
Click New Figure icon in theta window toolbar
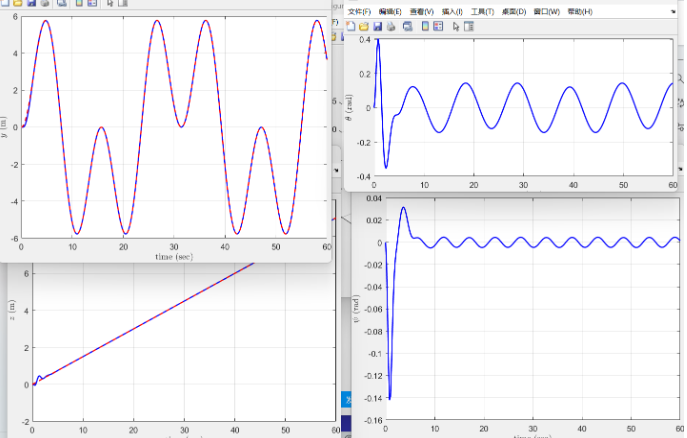[351, 27]
